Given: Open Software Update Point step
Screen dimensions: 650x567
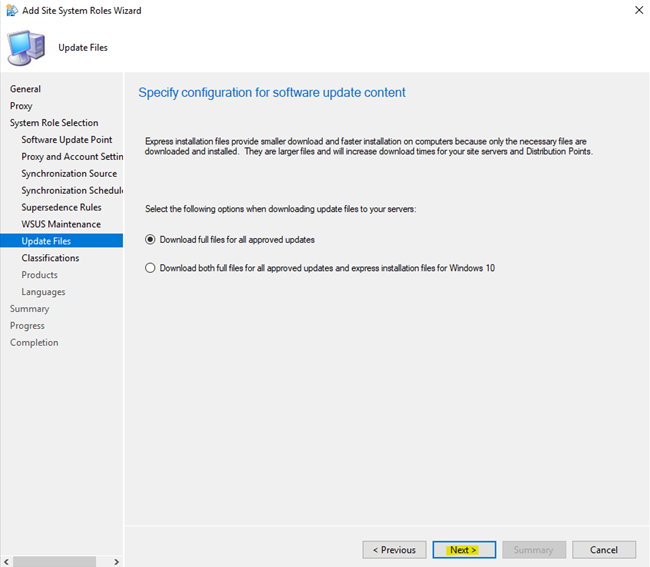Looking at the screenshot, I should 67,140.
